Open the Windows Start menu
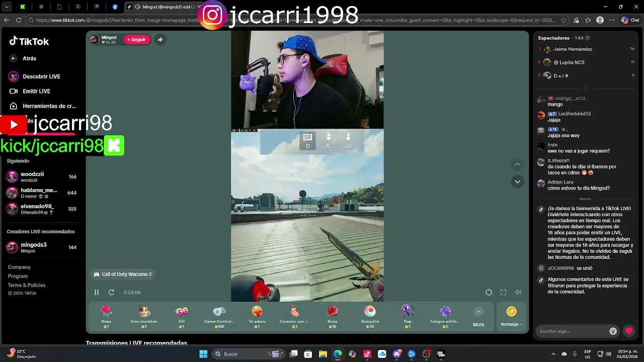Viewport: 644px width, 362px height. tap(203, 354)
